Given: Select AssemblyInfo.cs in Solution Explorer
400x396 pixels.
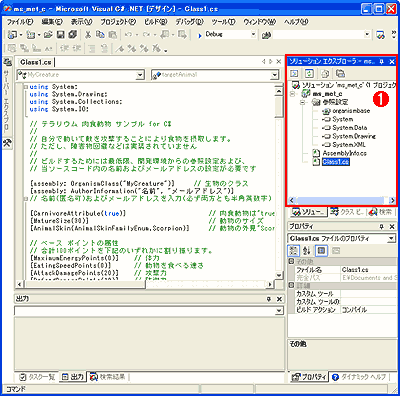Looking at the screenshot, I should [339, 153].
